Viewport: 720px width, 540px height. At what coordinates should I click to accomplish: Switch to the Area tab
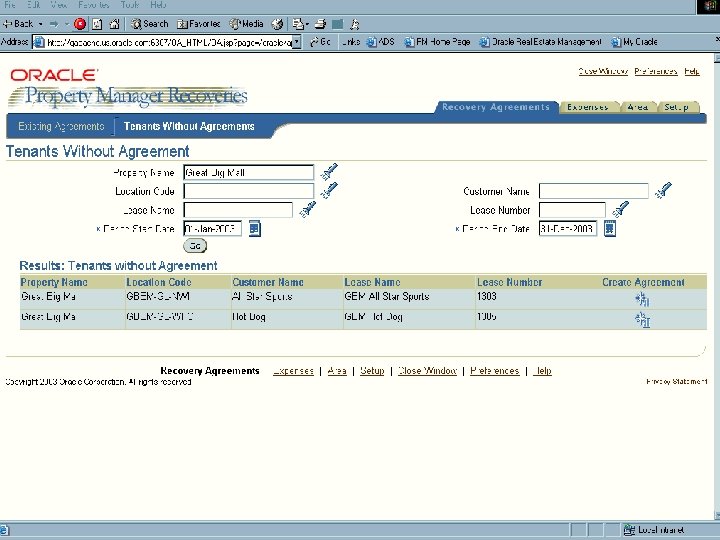pyautogui.click(x=637, y=107)
